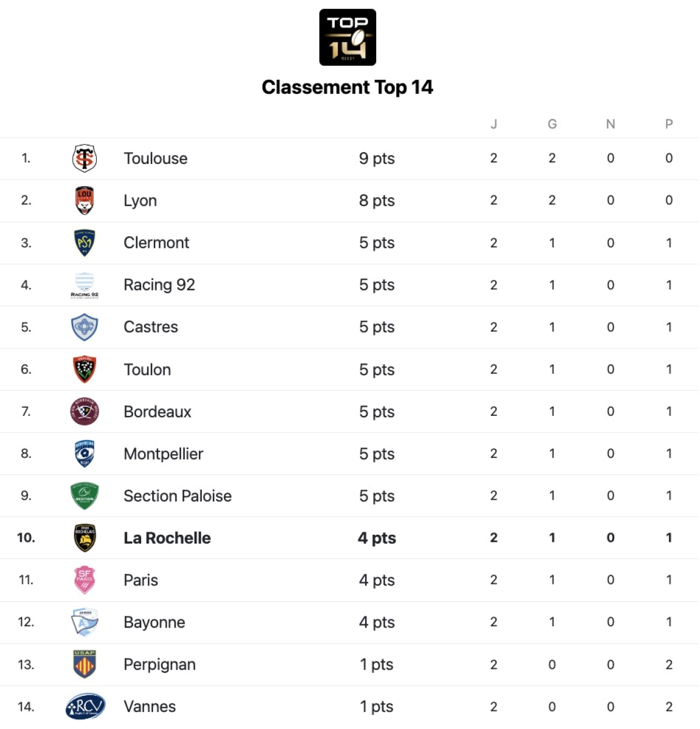Click the La Rochelle club crest
700x729 pixels.
[x=85, y=538]
